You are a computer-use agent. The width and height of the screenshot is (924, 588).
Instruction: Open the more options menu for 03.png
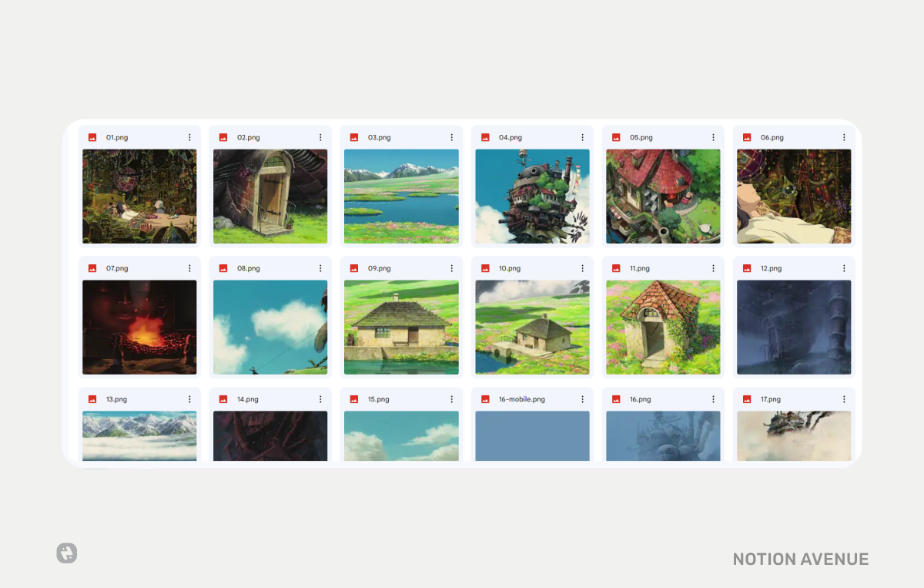[451, 137]
